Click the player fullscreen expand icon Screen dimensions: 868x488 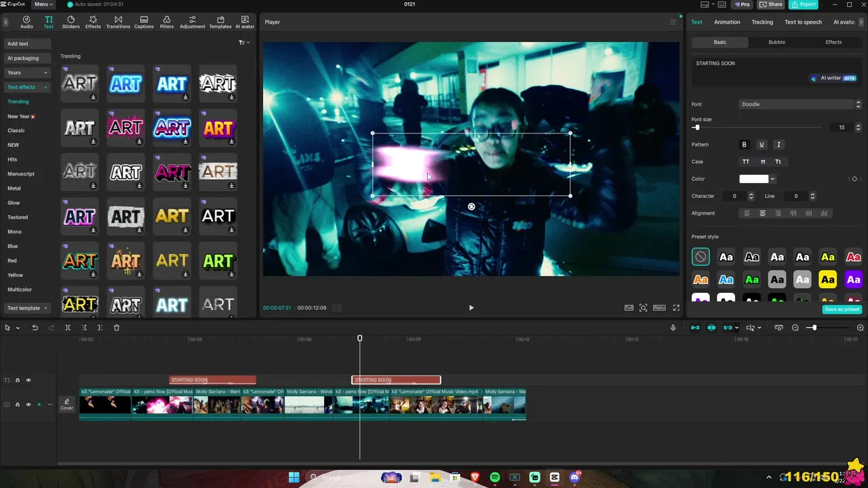(x=676, y=308)
